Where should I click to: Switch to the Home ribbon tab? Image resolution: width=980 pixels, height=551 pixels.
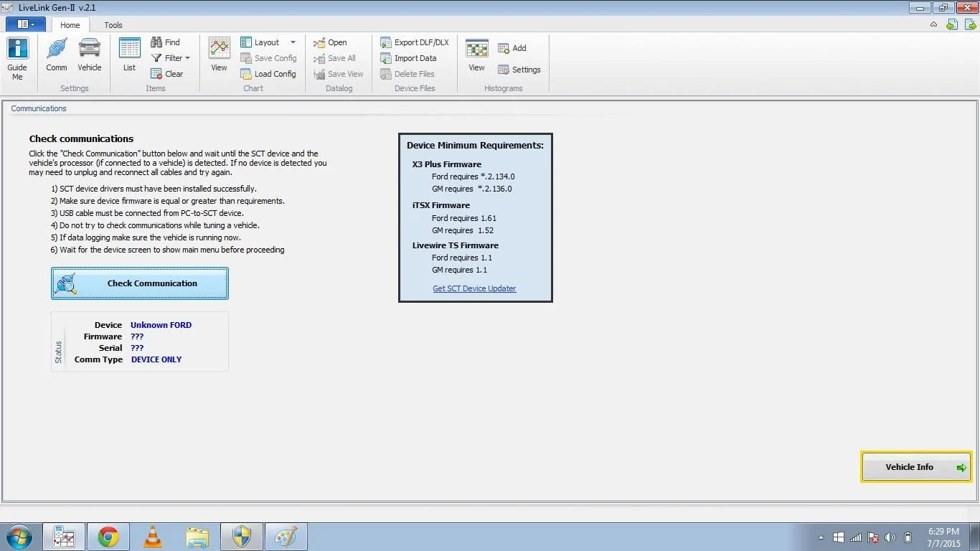70,25
